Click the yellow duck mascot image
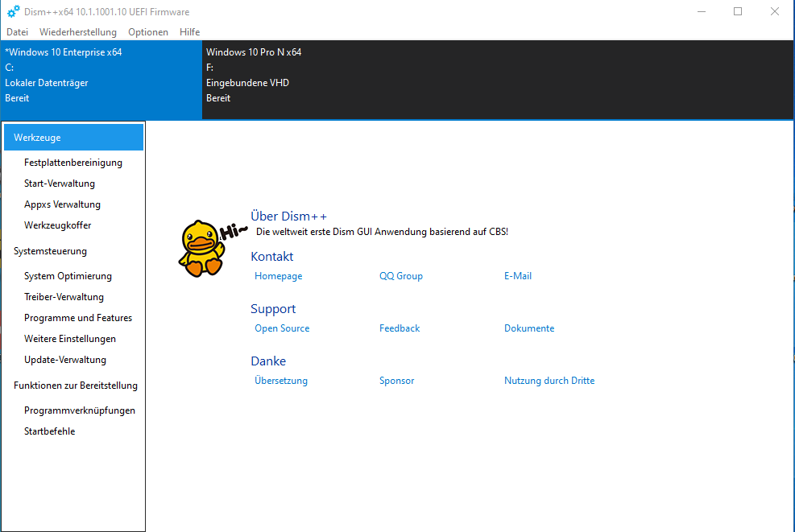795x532 pixels. pyautogui.click(x=202, y=249)
